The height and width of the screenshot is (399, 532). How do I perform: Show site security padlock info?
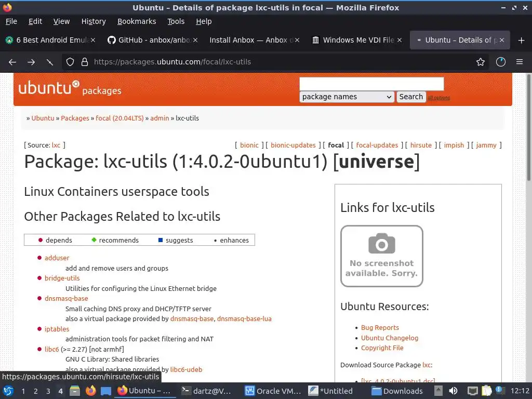85,62
